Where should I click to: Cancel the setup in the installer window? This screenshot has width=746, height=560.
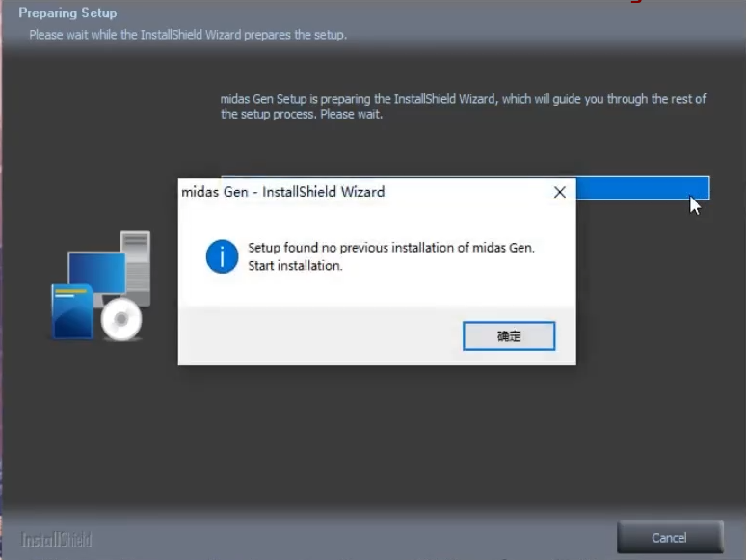(x=670, y=537)
